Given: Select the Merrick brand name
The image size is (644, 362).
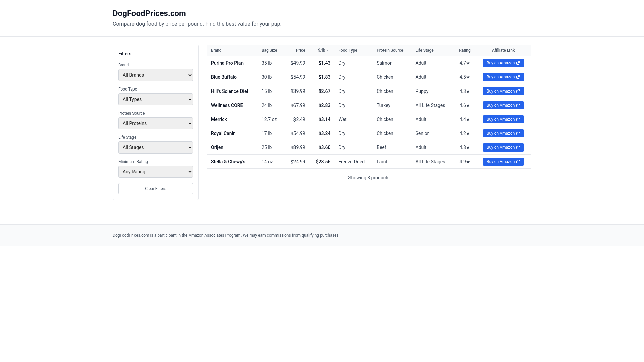Looking at the screenshot, I should pyautogui.click(x=219, y=119).
